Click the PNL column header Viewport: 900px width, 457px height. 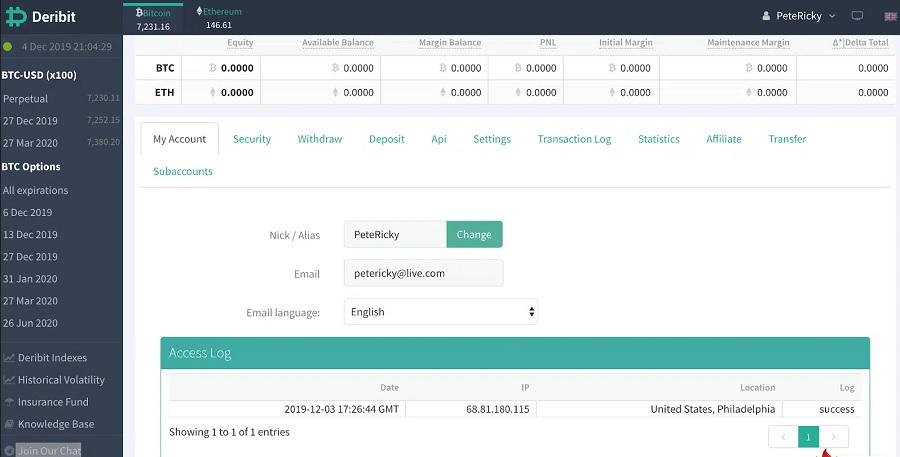[x=548, y=42]
